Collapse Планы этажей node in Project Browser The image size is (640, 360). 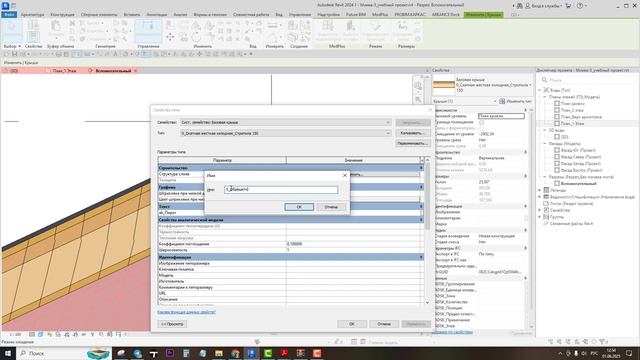click(x=544, y=97)
